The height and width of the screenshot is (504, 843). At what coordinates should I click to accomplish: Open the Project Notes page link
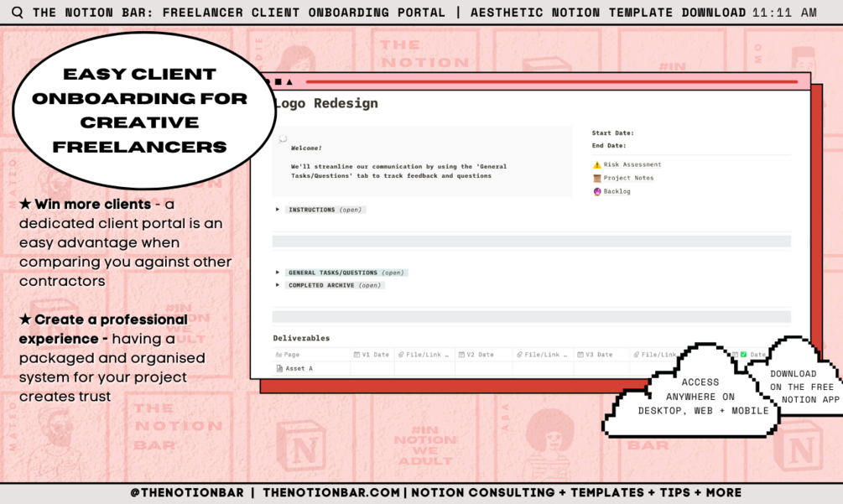pos(628,178)
